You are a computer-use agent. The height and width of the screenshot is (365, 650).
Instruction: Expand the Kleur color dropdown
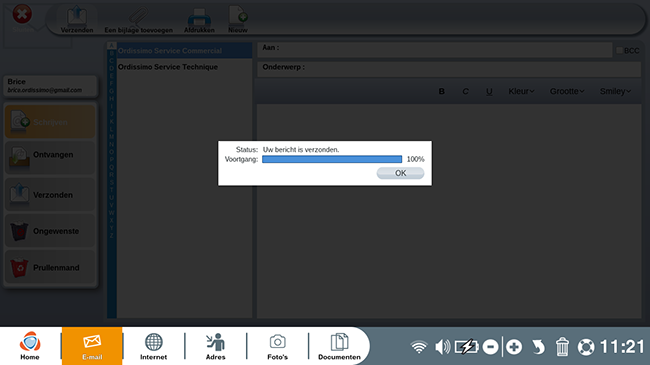(x=521, y=91)
